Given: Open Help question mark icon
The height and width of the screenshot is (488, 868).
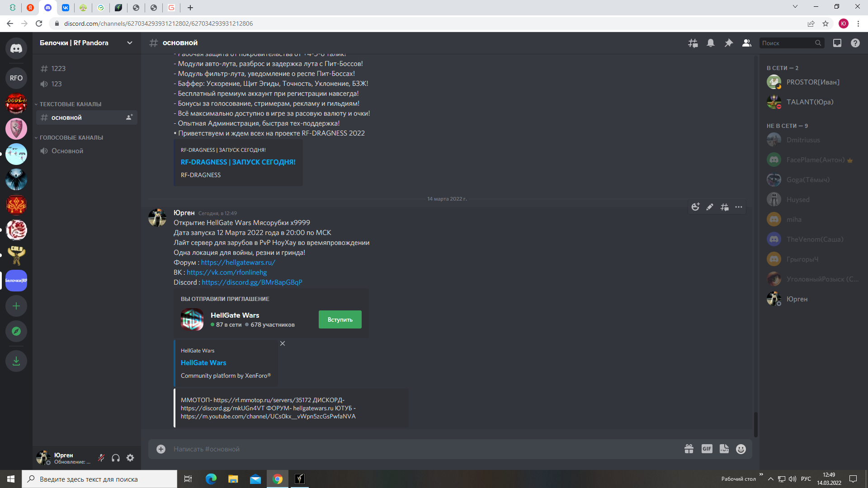Looking at the screenshot, I should pos(855,43).
